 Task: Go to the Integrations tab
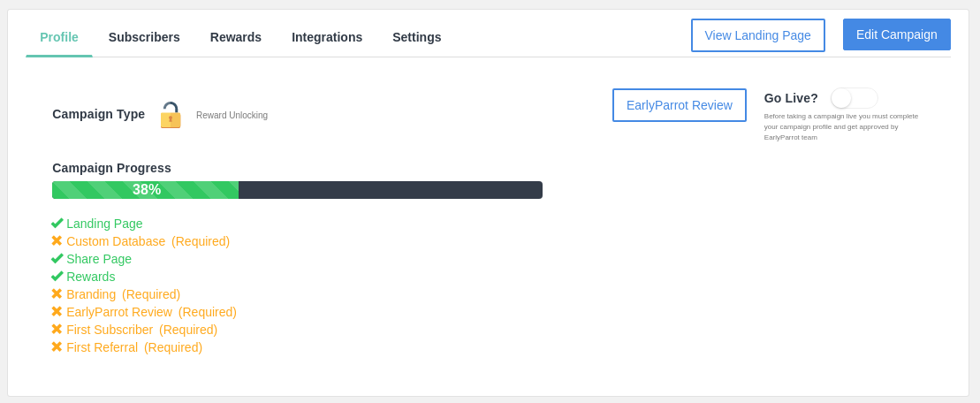(x=327, y=37)
